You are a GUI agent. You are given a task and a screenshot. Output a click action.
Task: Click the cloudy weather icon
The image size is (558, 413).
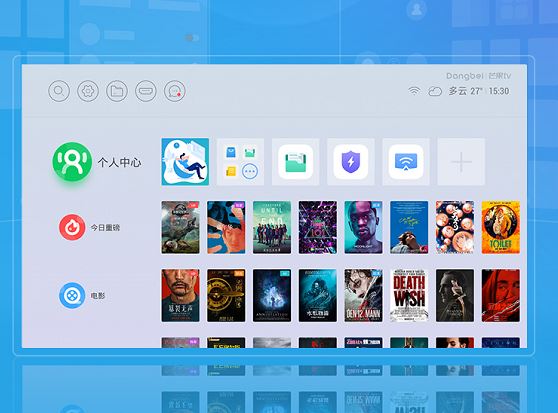[435, 91]
